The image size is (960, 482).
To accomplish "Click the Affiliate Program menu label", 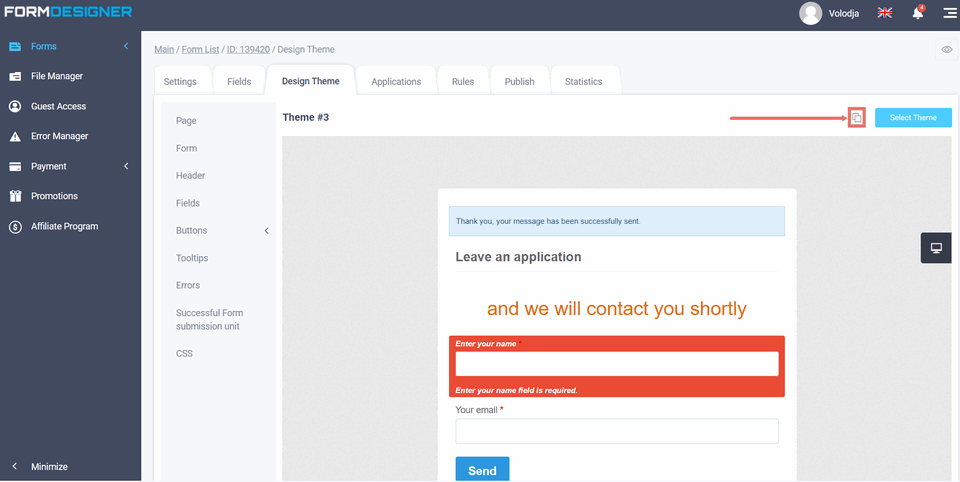I will click(x=65, y=227).
